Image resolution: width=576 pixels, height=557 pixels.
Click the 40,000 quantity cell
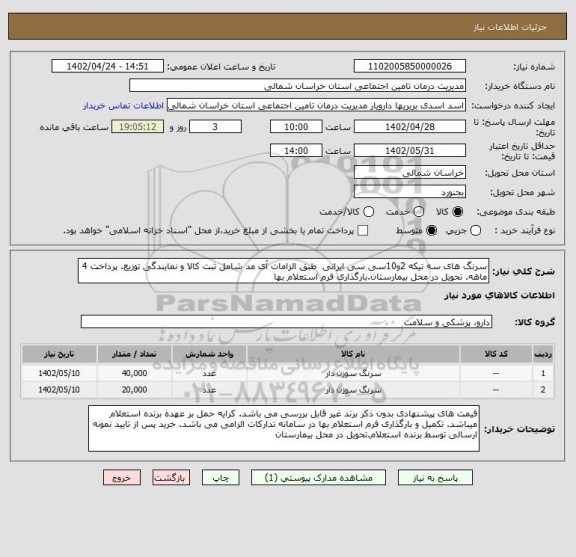pos(134,373)
